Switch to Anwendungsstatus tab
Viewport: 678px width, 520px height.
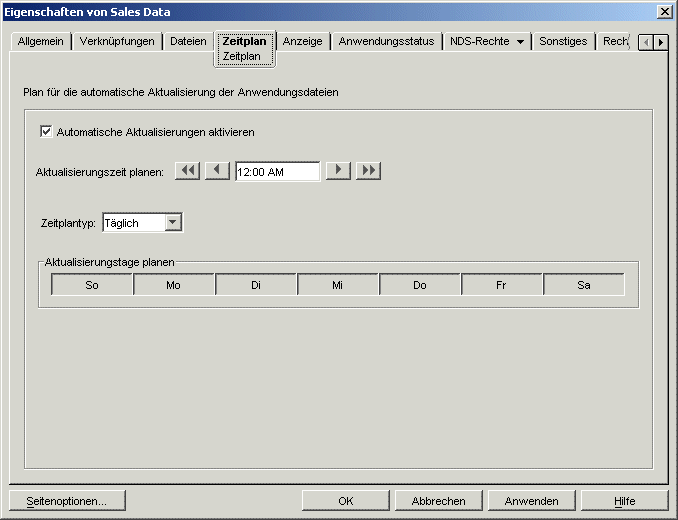(386, 41)
